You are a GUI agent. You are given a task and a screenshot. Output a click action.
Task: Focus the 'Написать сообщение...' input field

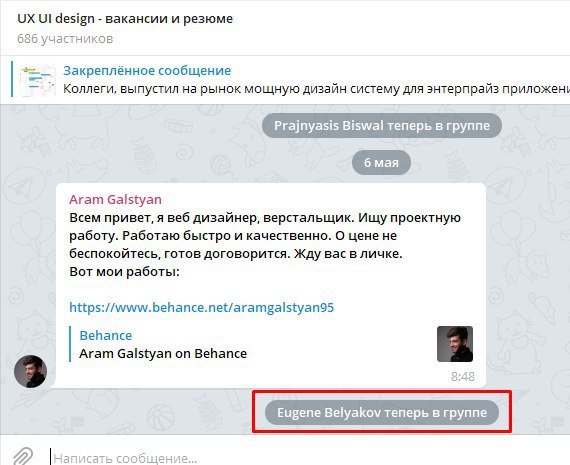coord(309,458)
